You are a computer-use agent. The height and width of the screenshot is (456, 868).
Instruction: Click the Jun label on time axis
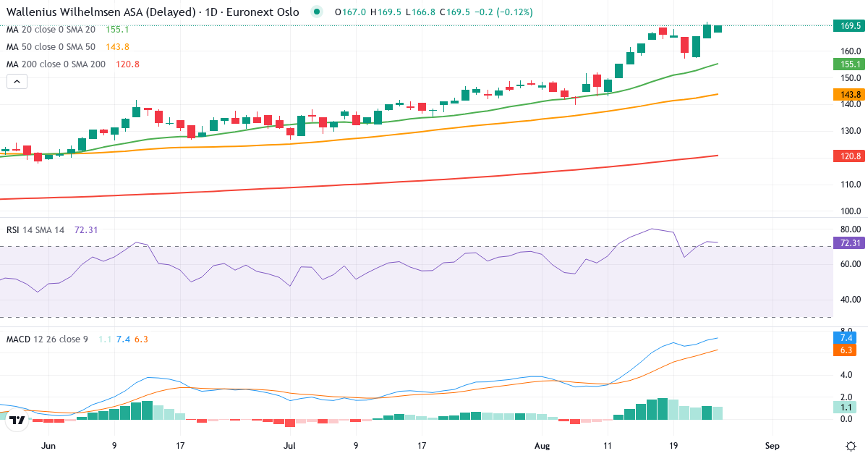[48, 445]
